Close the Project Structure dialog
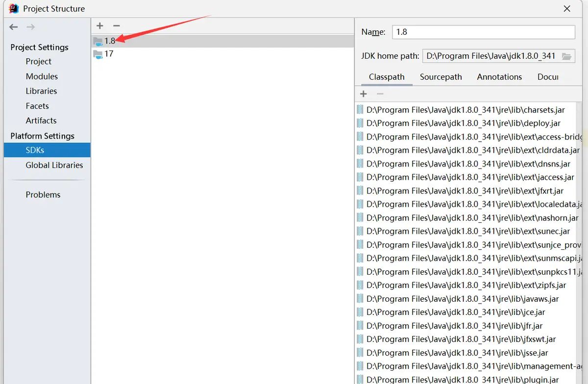This screenshot has width=588, height=384. (567, 8)
